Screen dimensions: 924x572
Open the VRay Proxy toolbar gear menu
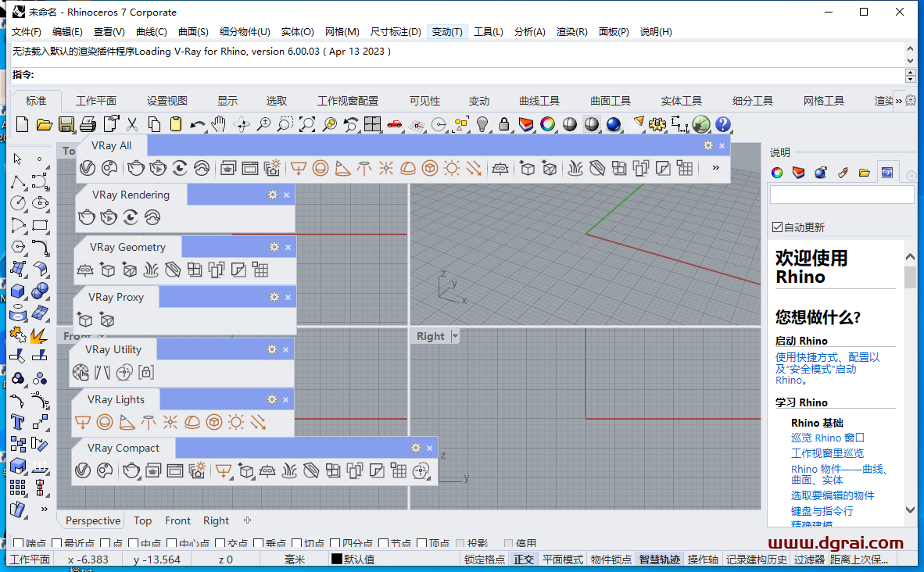pos(274,297)
